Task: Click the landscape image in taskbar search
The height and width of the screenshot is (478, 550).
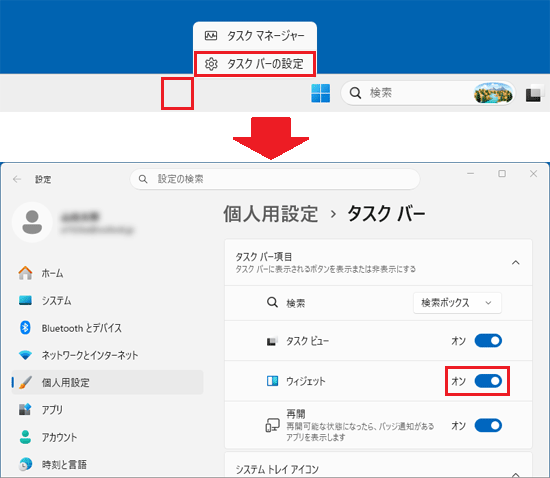Action: click(493, 93)
